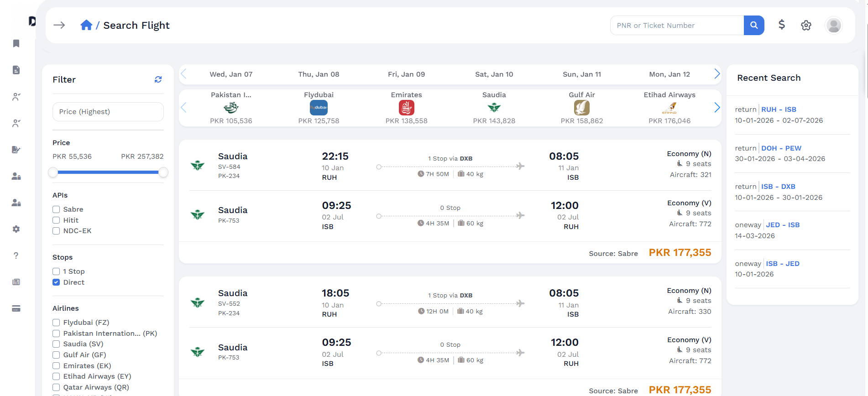Open recent search RUH - ISB
Screen dimensions: 868x396
click(x=779, y=109)
